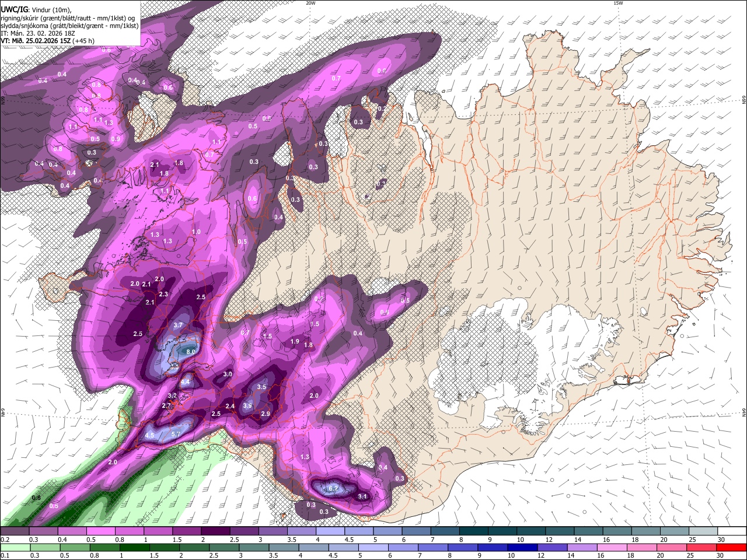Image resolution: width=747 pixels, height=560 pixels.
Task: Click the 0.9 map value
Action: point(116,139)
